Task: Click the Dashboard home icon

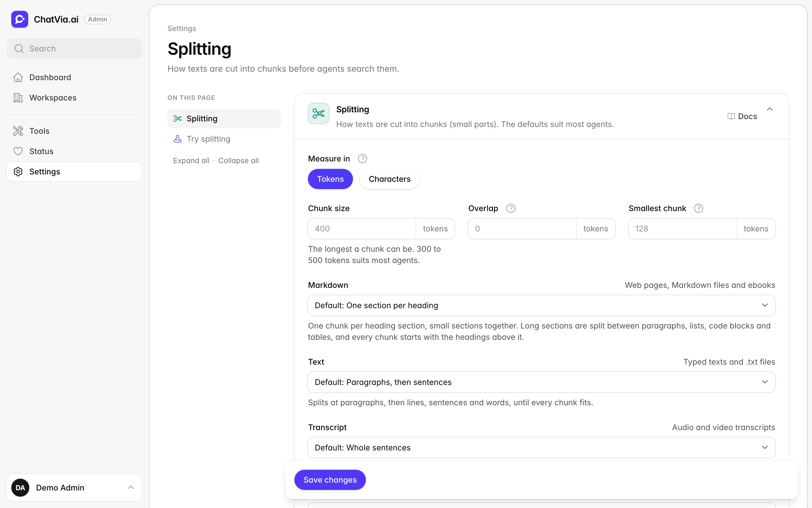Action: pos(18,77)
